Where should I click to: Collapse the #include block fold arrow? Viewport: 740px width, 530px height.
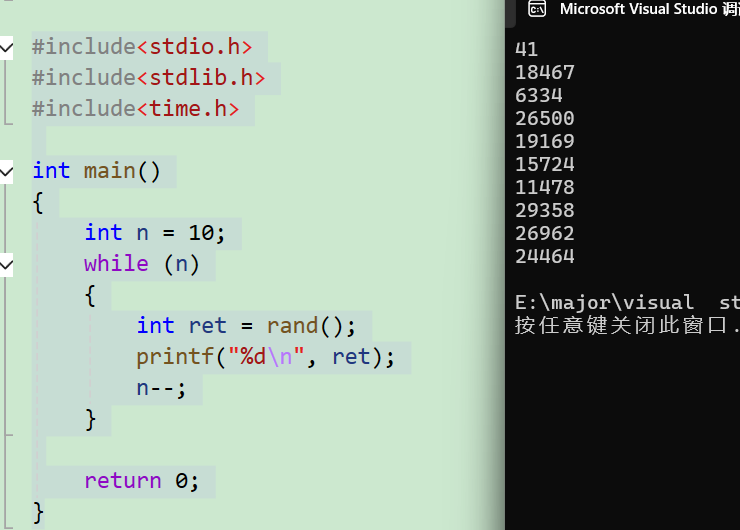click(6, 47)
